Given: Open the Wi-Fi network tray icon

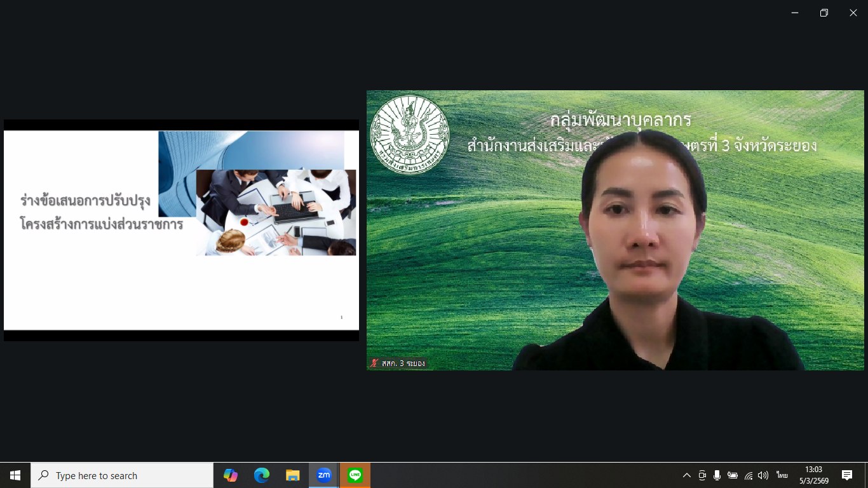Looking at the screenshot, I should (749, 475).
